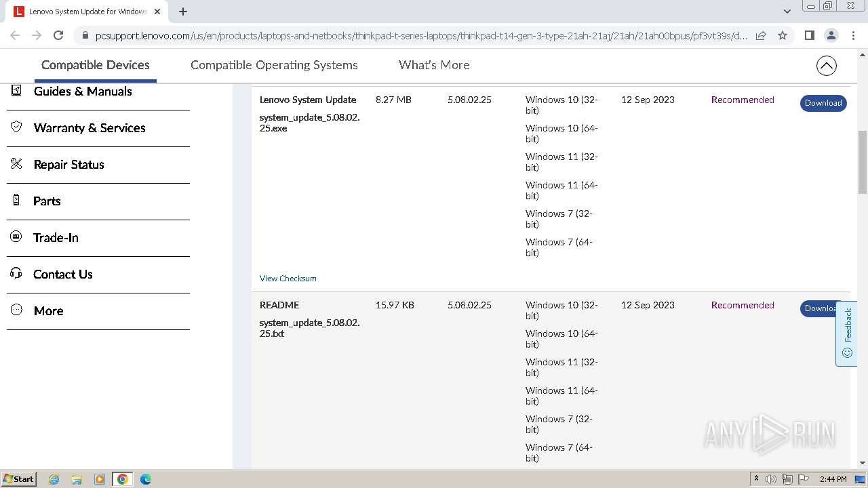
Task: Click the README title text
Action: pyautogui.click(x=279, y=305)
